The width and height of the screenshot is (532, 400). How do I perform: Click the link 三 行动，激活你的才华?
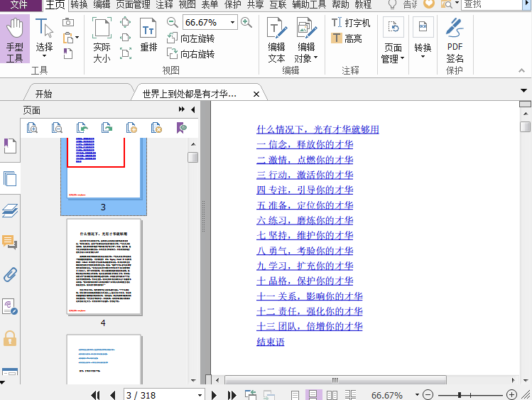click(x=305, y=175)
